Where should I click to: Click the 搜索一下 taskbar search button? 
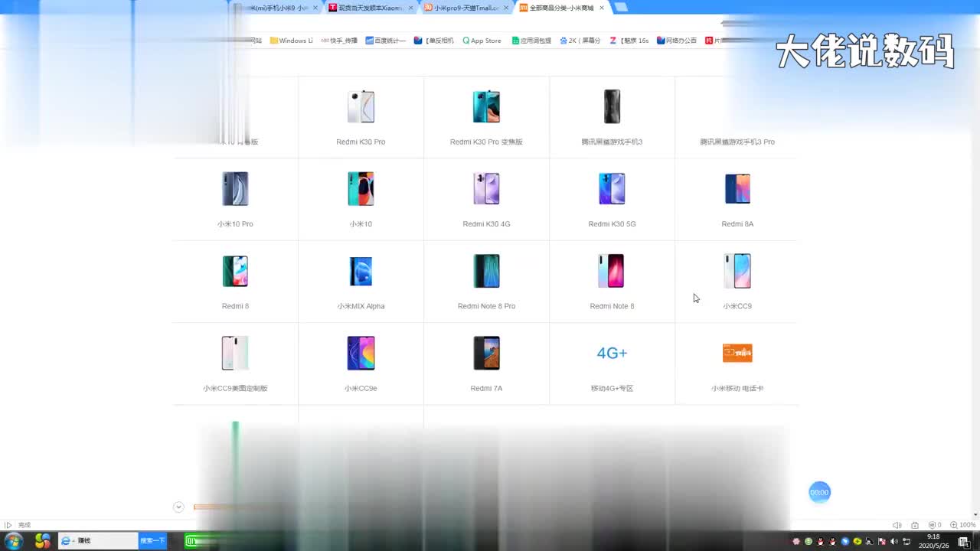(152, 541)
